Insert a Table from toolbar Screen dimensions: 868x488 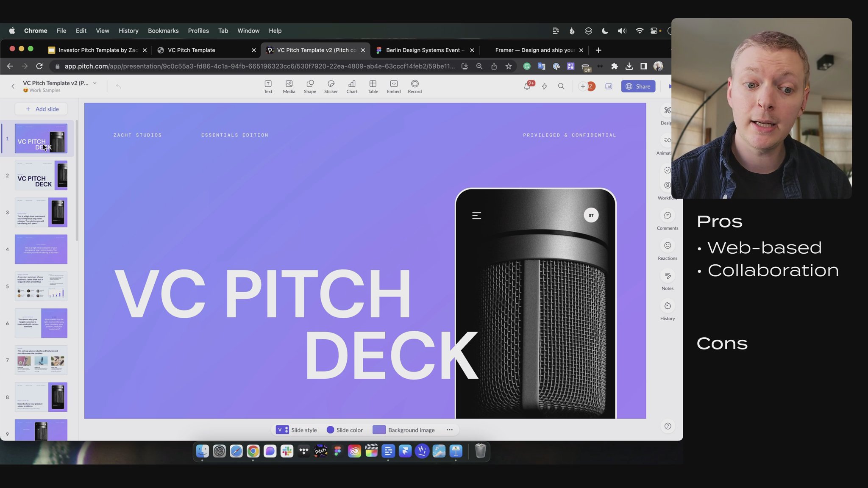[x=373, y=86]
